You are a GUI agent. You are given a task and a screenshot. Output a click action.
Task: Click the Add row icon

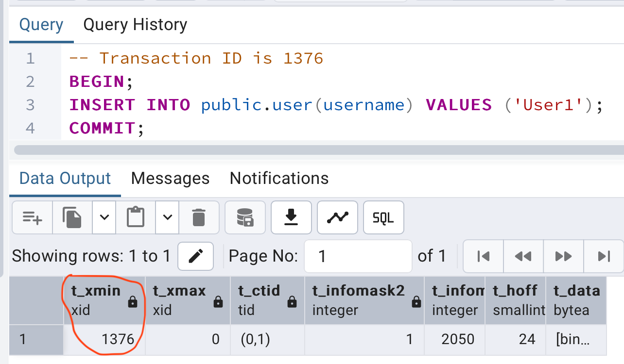point(33,217)
